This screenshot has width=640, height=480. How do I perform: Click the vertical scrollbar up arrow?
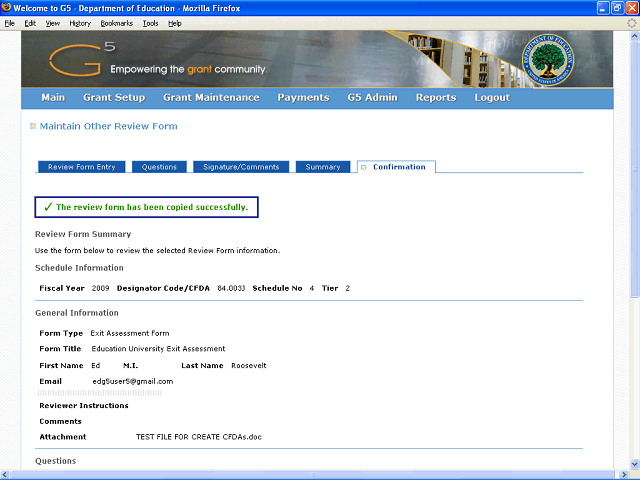click(x=635, y=36)
